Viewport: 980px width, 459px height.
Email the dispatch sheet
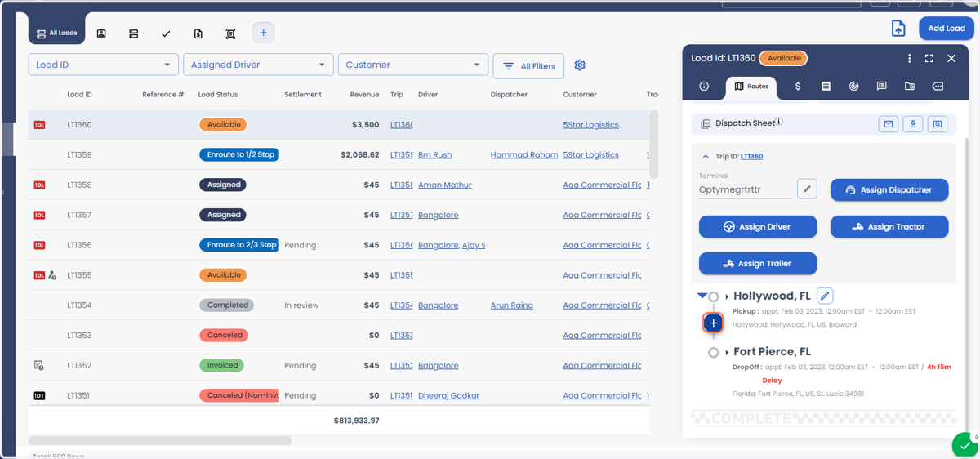pyautogui.click(x=888, y=124)
